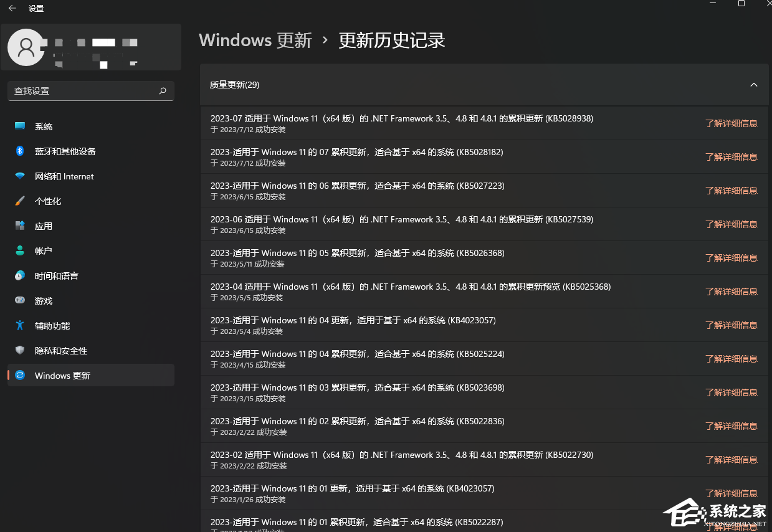
Task: Click 了解详细信息 for KB5025368 preview update
Action: coord(731,292)
